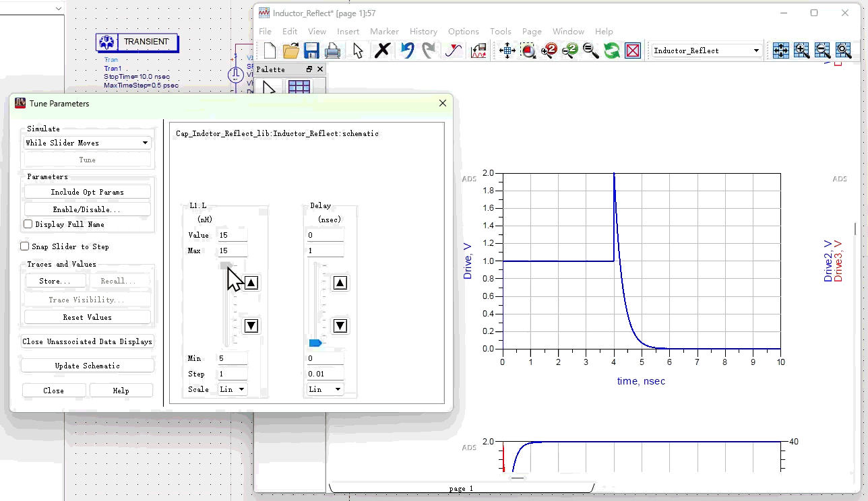
Task: Toggle Display Full Name checkbox
Action: pyautogui.click(x=28, y=224)
